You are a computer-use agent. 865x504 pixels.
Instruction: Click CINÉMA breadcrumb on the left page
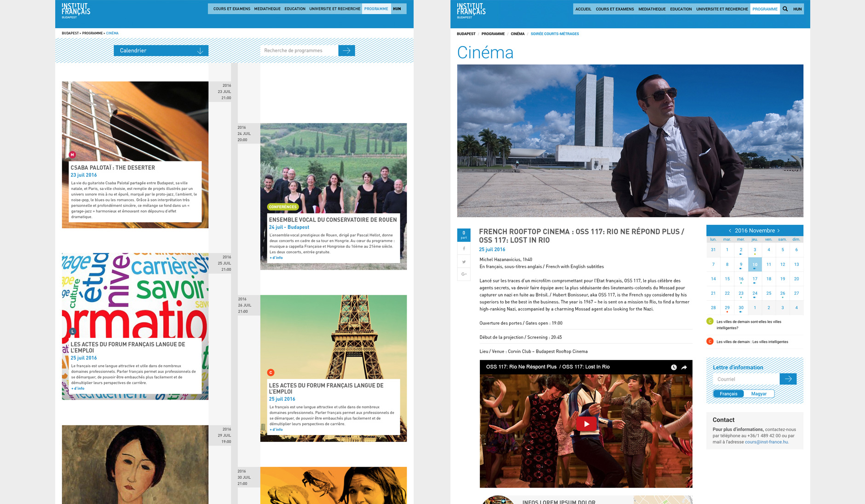point(112,33)
